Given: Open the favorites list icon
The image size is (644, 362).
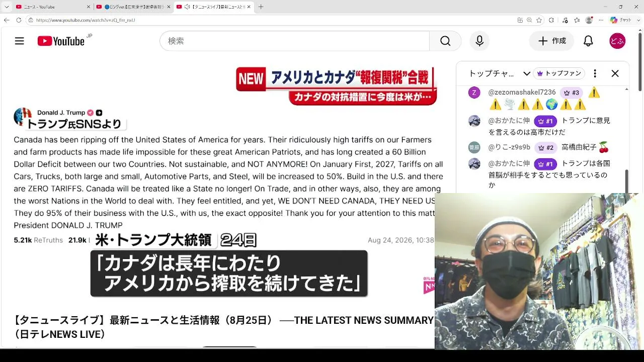Looking at the screenshot, I should coord(577,20).
